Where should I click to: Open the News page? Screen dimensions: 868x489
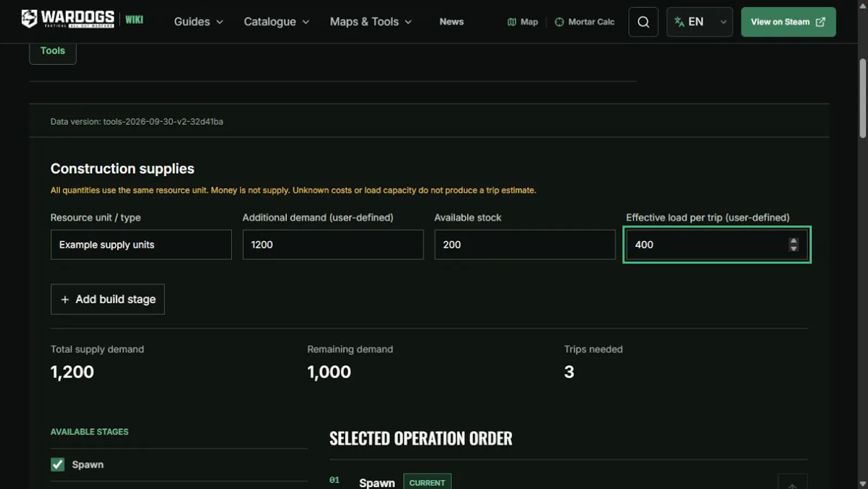coord(451,22)
